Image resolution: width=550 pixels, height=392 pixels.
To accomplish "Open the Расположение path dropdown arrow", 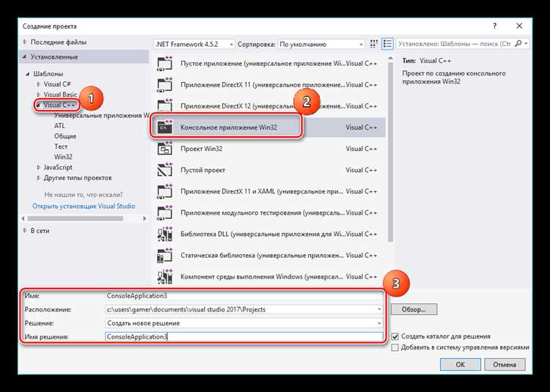I will (379, 309).
